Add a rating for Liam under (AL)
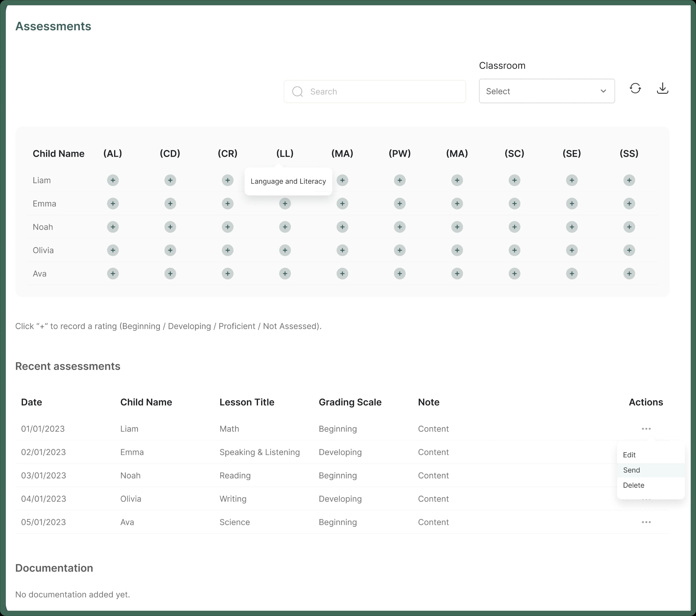The height and width of the screenshot is (616, 696). tap(113, 180)
